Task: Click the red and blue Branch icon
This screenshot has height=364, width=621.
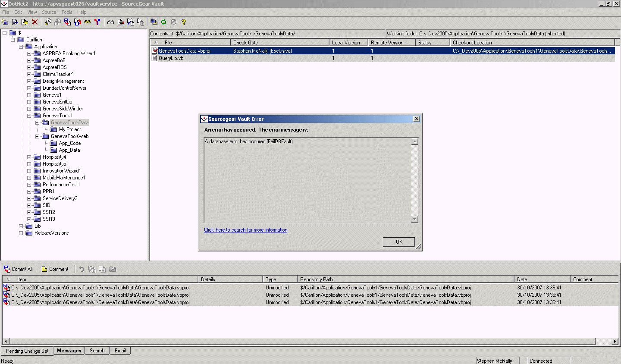Action: (x=97, y=22)
